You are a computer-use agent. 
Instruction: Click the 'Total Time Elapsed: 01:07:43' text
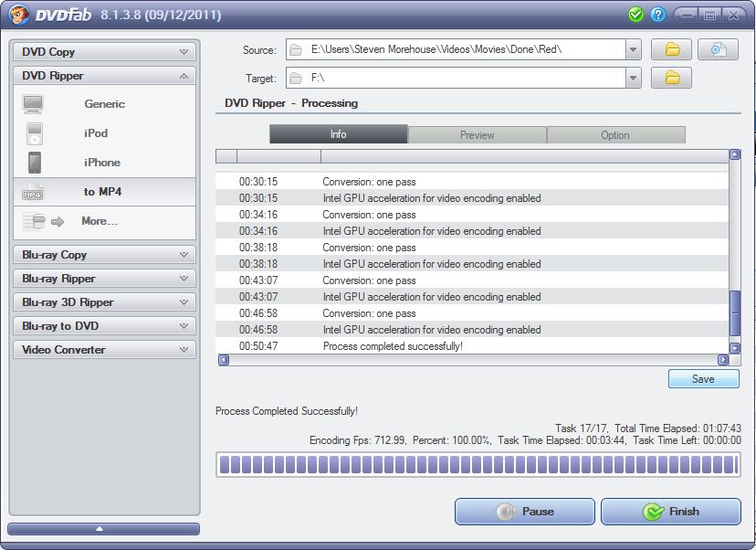pos(677,428)
